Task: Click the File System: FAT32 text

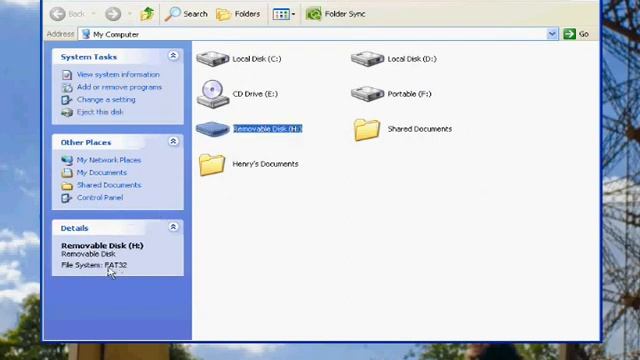Action: (x=94, y=265)
